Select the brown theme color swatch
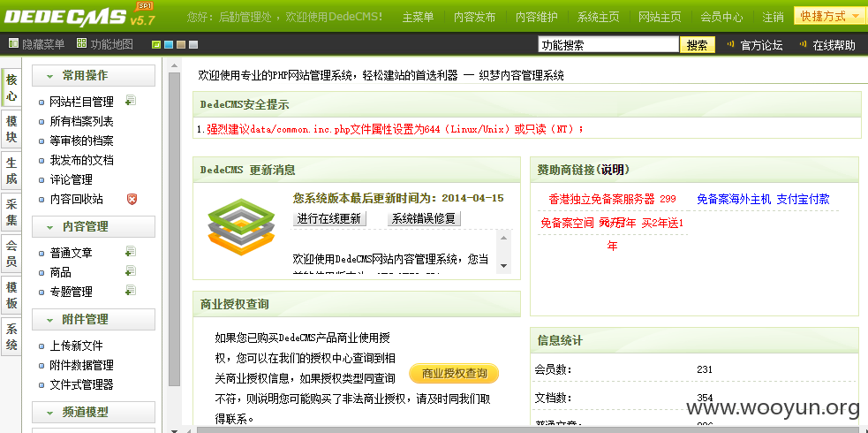 180,45
